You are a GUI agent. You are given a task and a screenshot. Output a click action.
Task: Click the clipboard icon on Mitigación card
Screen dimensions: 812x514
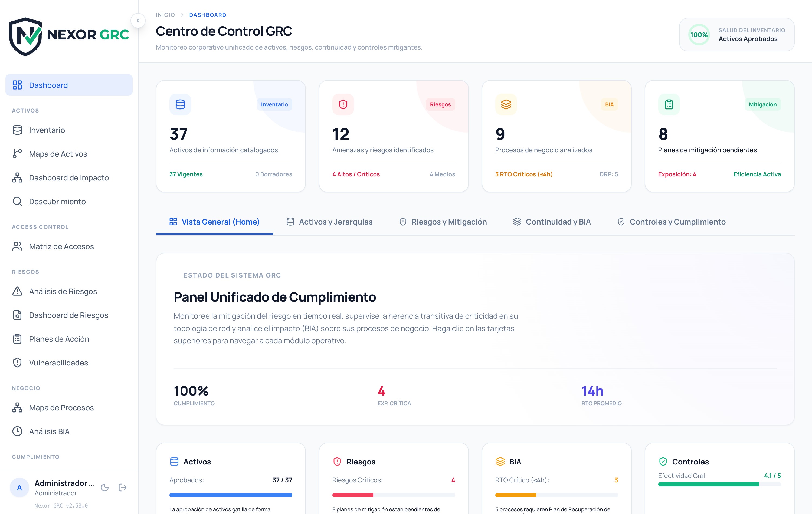pyautogui.click(x=669, y=104)
